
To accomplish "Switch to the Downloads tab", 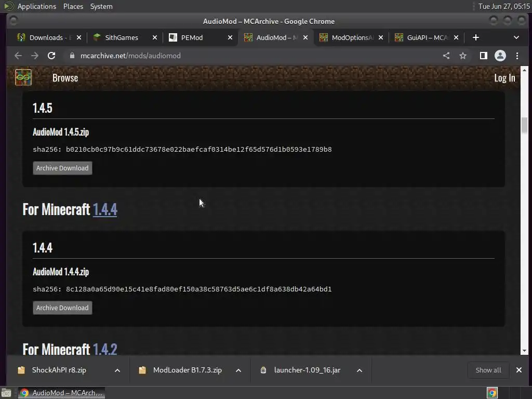I will tap(49, 37).
